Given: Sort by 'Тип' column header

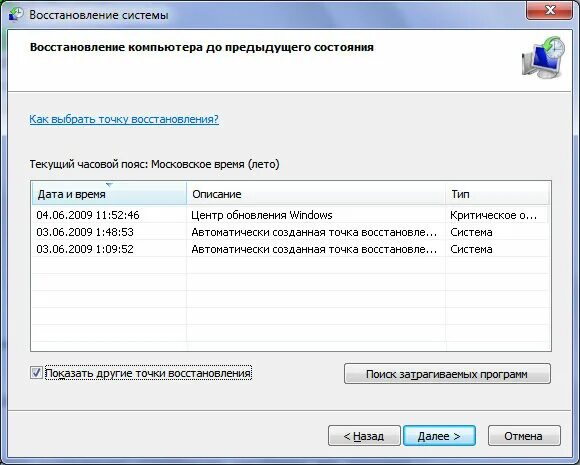Looking at the screenshot, I should point(498,194).
